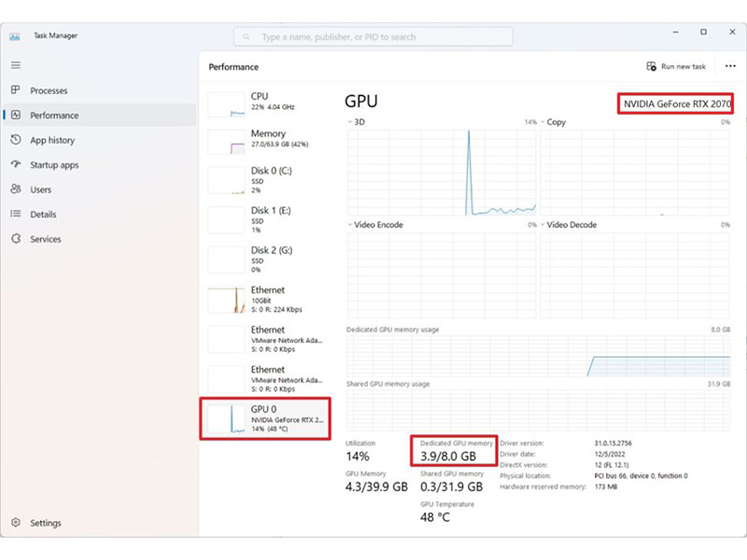Click the Performance graph icon

[16, 115]
